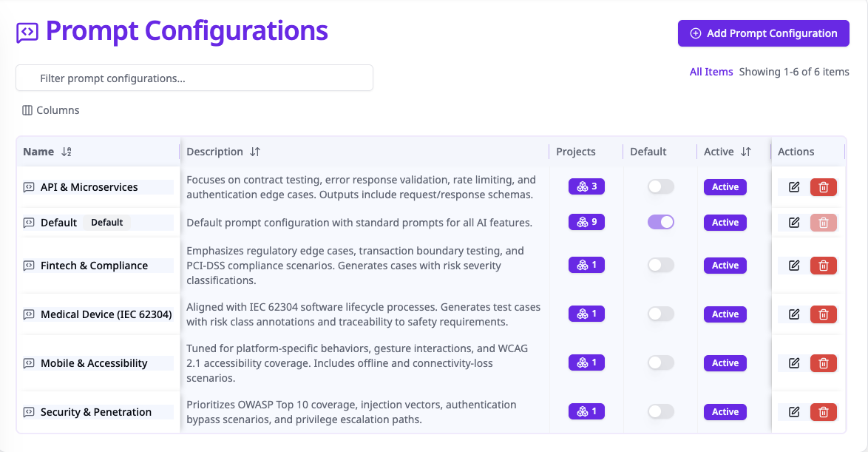Screen dimensions: 868x452
Task: Open the Columns visibility selector
Action: (x=51, y=110)
